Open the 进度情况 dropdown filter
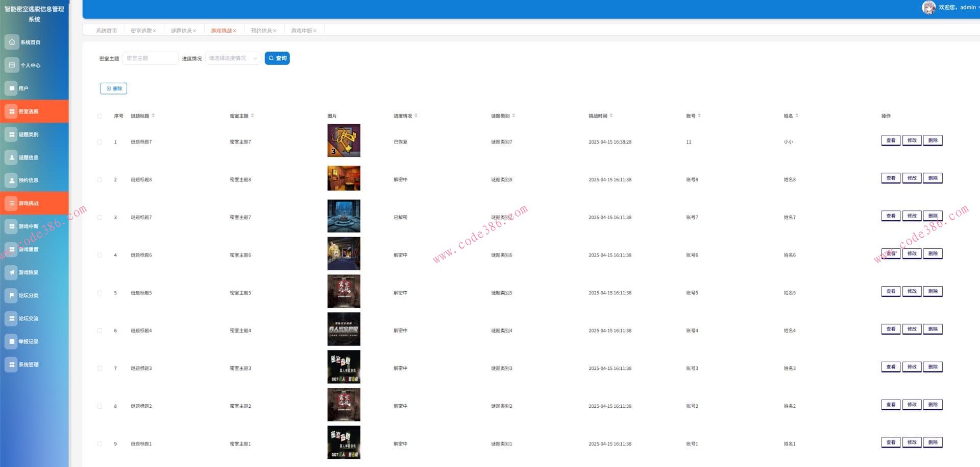 pyautogui.click(x=233, y=58)
